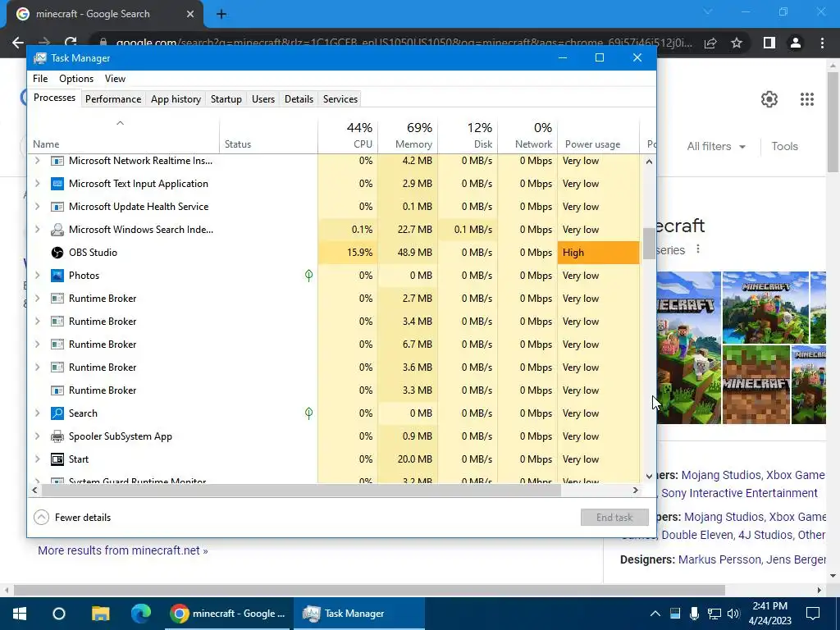Viewport: 840px width, 630px height.
Task: Expand the Microsoft Windows Search Indexer row
Action: tap(37, 230)
